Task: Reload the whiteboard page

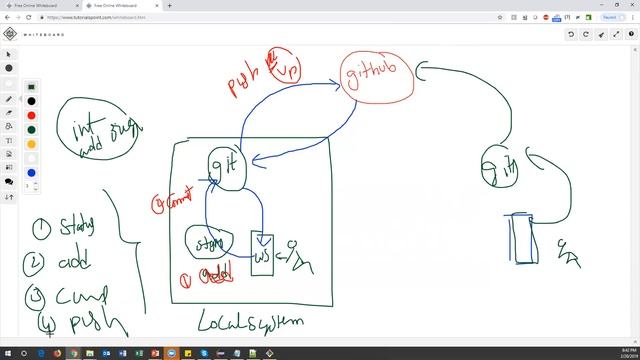Action: [x=29, y=18]
